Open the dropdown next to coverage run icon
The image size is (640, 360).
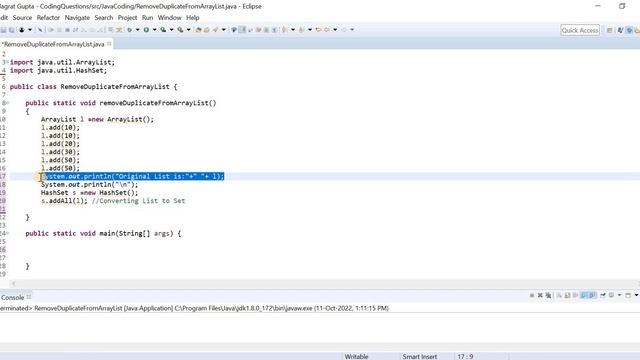[171, 30]
